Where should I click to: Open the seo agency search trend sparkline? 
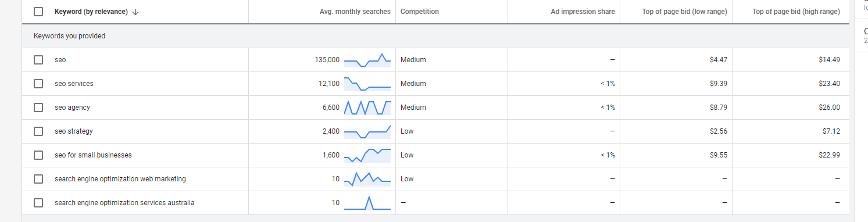pyautogui.click(x=367, y=108)
